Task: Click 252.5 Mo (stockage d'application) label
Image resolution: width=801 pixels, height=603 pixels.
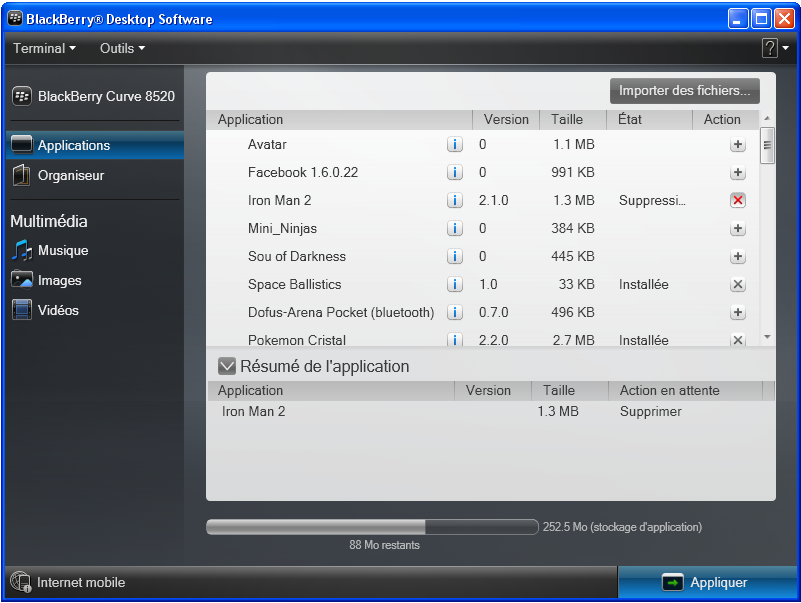Action: [x=622, y=527]
